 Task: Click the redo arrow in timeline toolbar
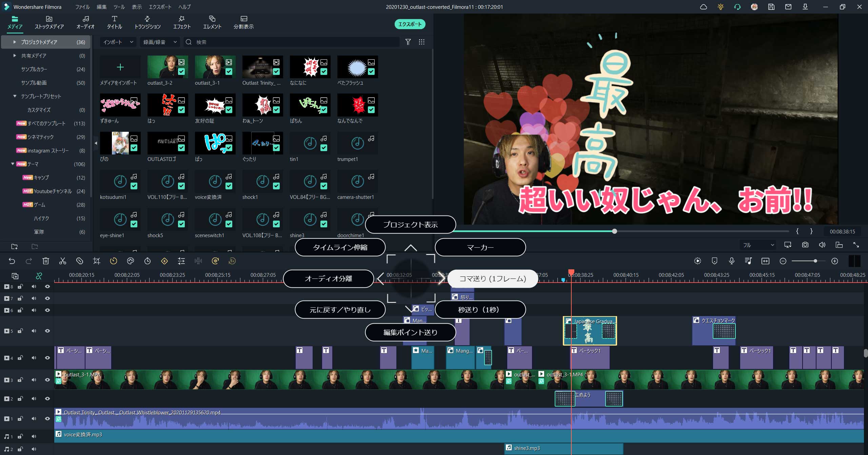(x=29, y=261)
